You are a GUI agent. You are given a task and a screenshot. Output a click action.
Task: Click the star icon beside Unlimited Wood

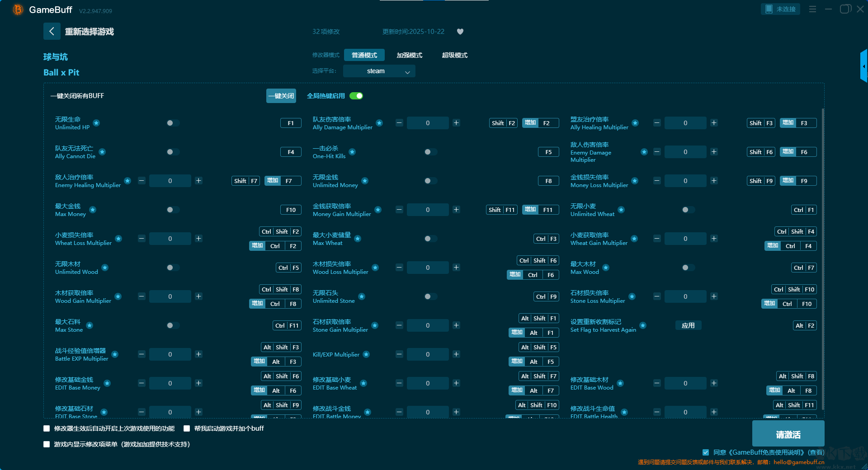[105, 268]
